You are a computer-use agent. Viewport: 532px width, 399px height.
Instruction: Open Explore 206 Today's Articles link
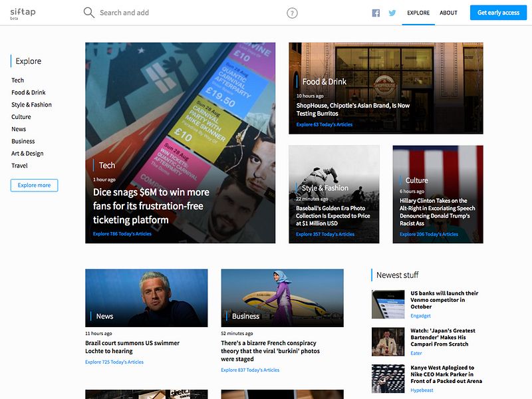pos(429,234)
